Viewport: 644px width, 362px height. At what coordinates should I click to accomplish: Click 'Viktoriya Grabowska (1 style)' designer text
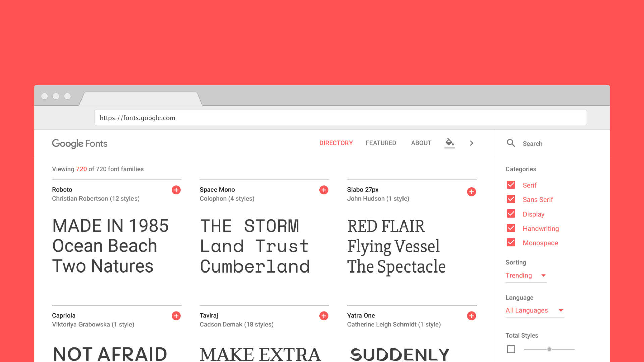point(93,325)
